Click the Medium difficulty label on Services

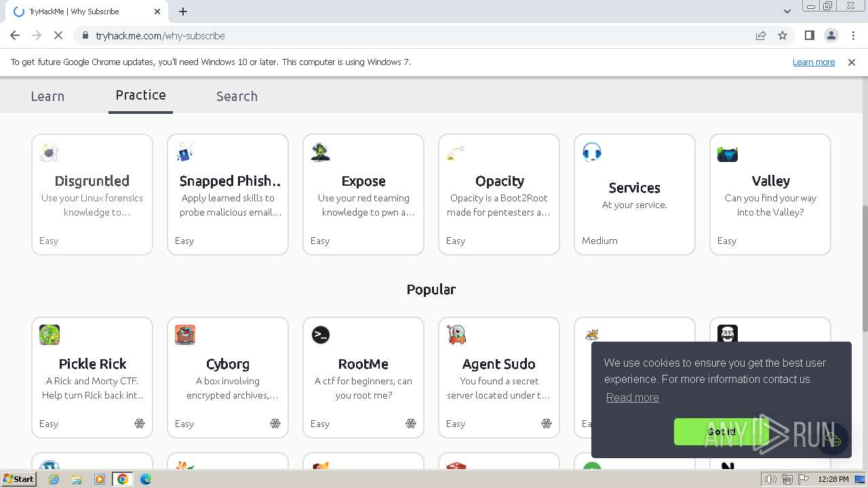tap(599, 241)
